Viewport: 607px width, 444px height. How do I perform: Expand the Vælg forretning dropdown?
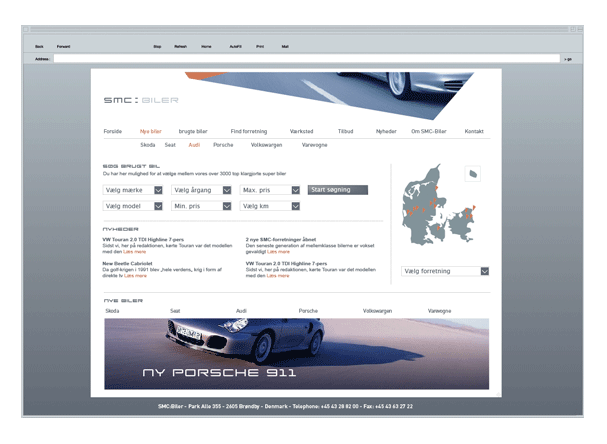(444, 271)
